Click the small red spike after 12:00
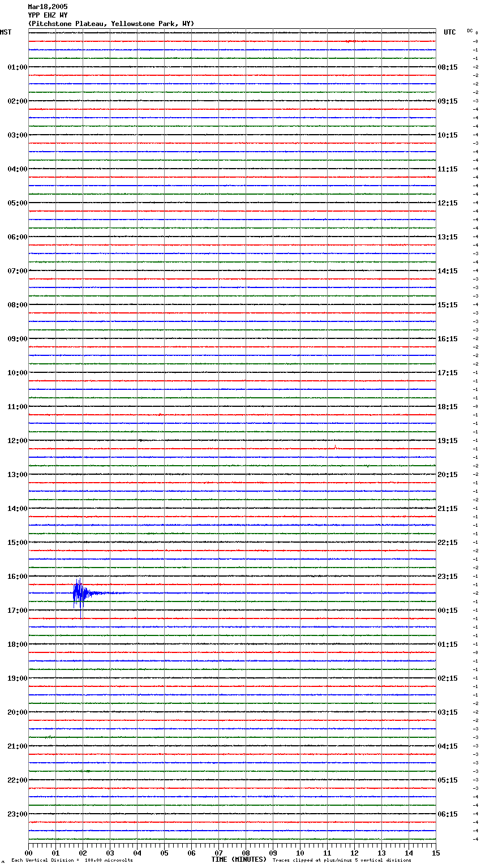Image resolution: width=481 pixels, height=868 pixels. click(x=335, y=447)
